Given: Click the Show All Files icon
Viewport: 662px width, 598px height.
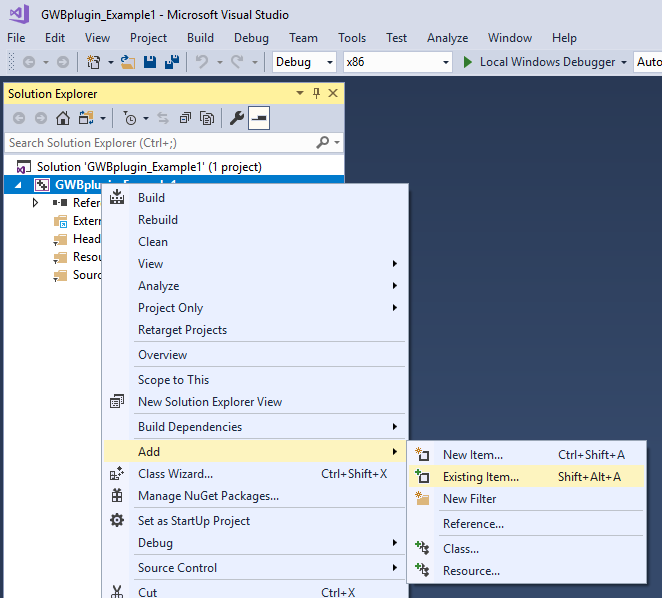Looking at the screenshot, I should pos(207,118).
